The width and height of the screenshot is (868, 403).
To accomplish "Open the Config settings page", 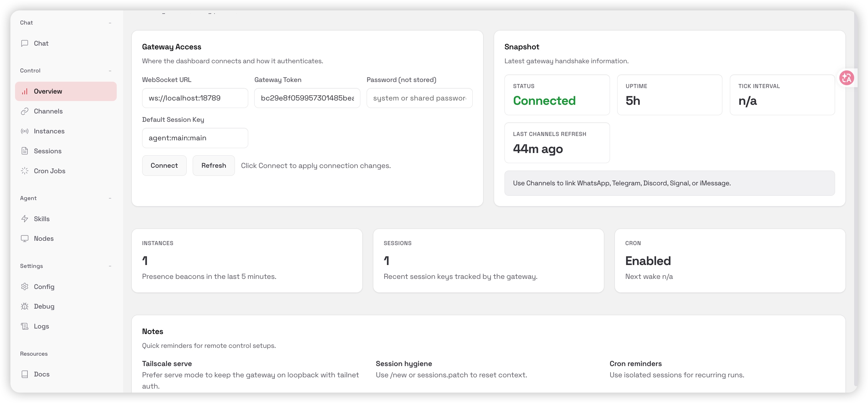I will tap(44, 287).
